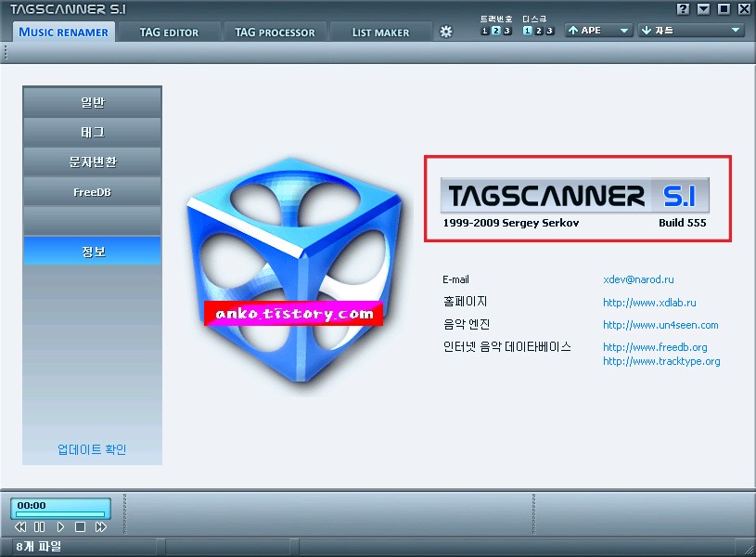Click the player progress bar
Screen dimensions: 756x557
[60, 514]
